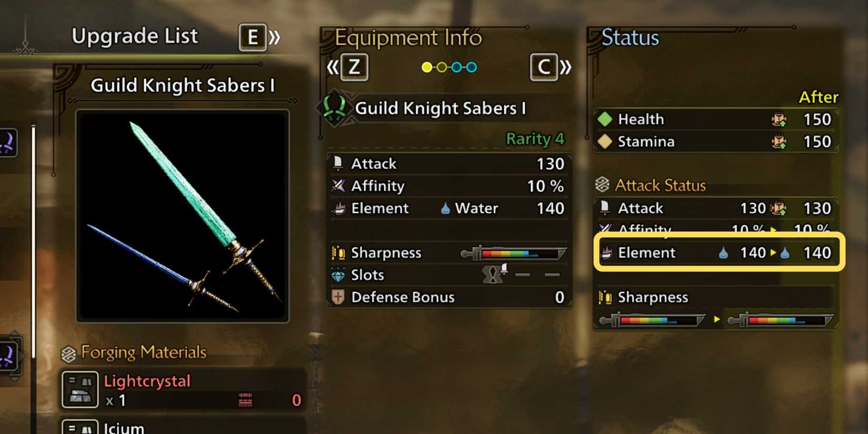Select the second page indicator dot
This screenshot has width=868, height=434.
(x=442, y=67)
